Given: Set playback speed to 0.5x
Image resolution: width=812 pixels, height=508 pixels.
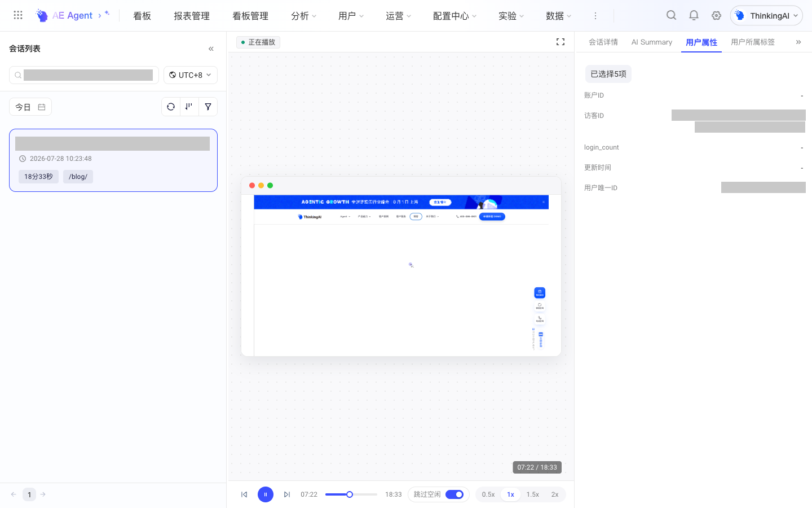Looking at the screenshot, I should click(488, 494).
